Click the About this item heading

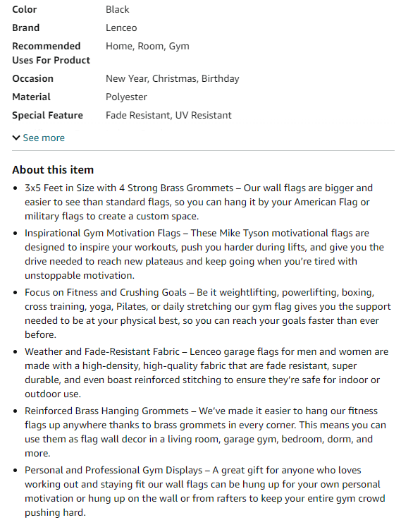[53, 169]
